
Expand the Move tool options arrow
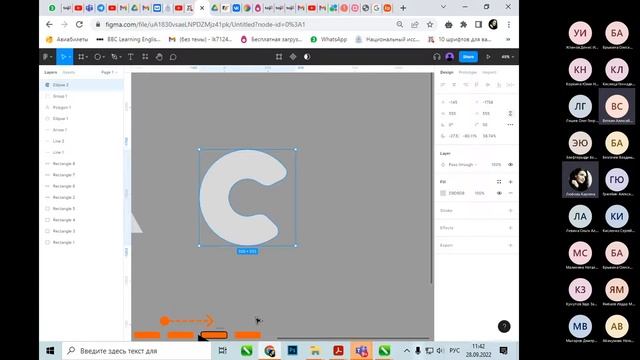tap(70, 57)
